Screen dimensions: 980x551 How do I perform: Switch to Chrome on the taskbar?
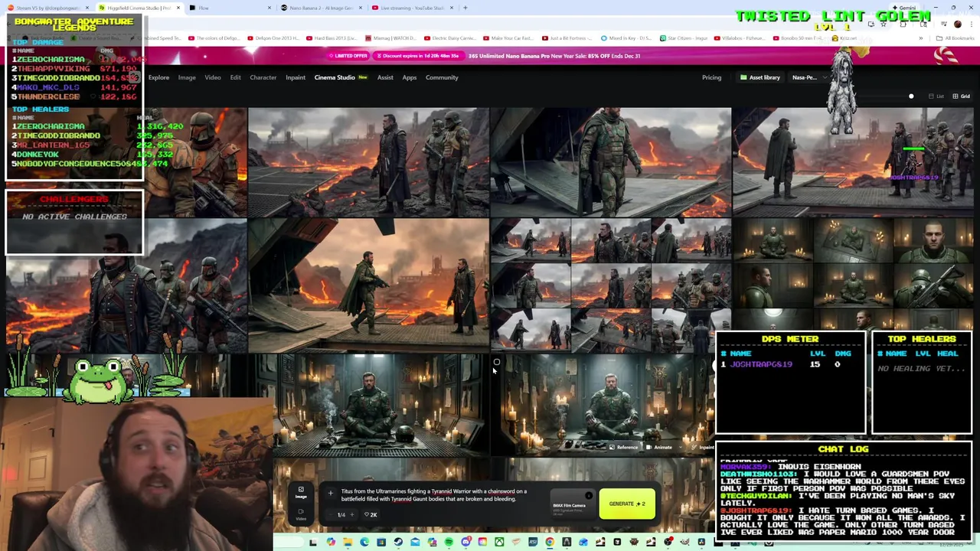(550, 543)
